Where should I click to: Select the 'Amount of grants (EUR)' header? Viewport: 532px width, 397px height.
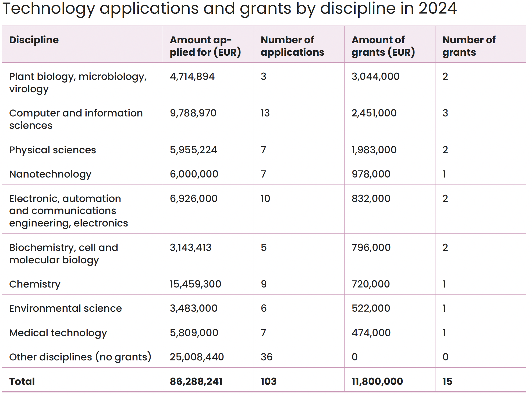click(x=383, y=46)
